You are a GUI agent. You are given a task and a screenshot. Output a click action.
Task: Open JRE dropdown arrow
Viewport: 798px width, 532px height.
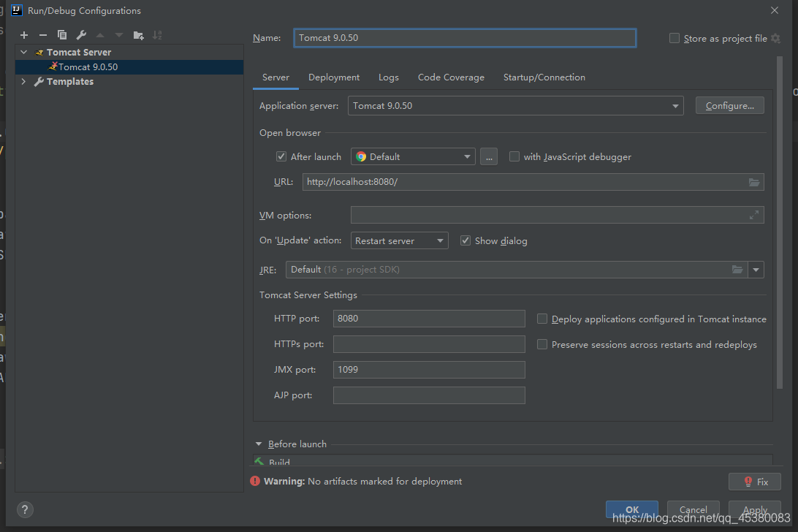click(x=756, y=270)
